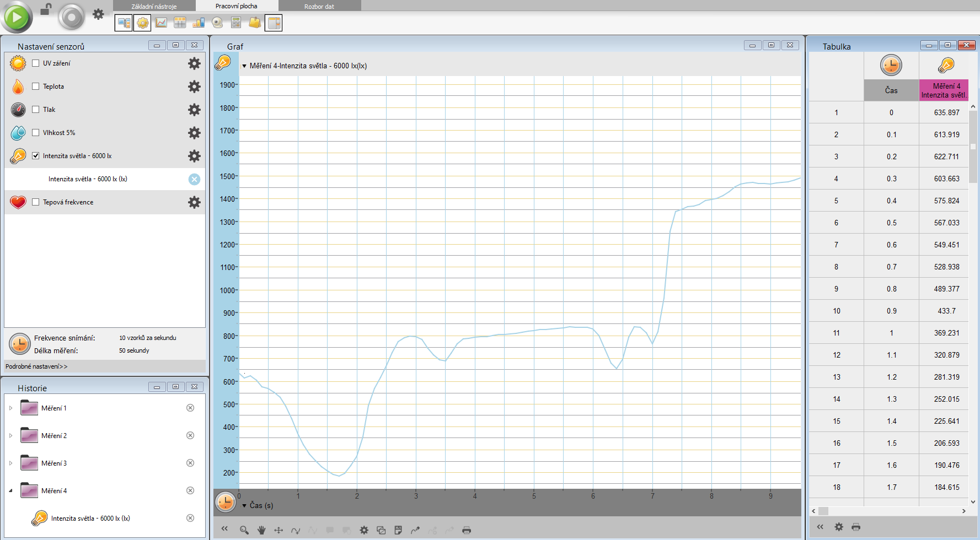
Task: Open graph settings gear in graph toolbar
Action: click(x=364, y=530)
